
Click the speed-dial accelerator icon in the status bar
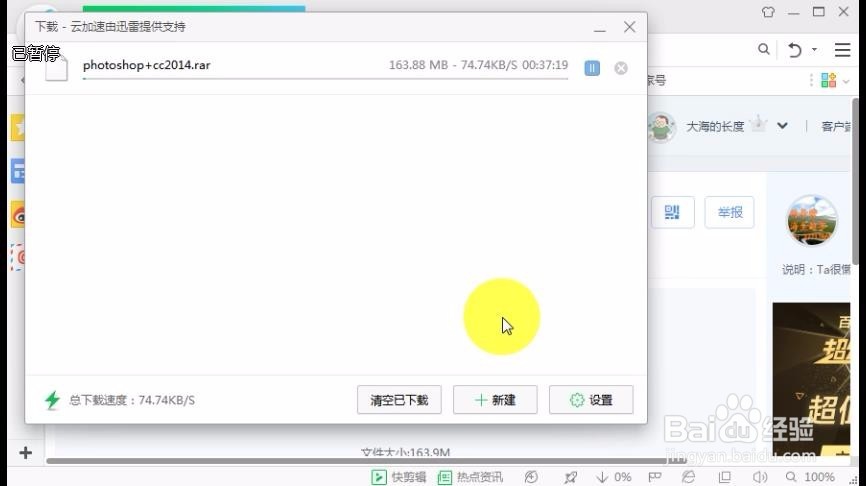click(x=531, y=477)
